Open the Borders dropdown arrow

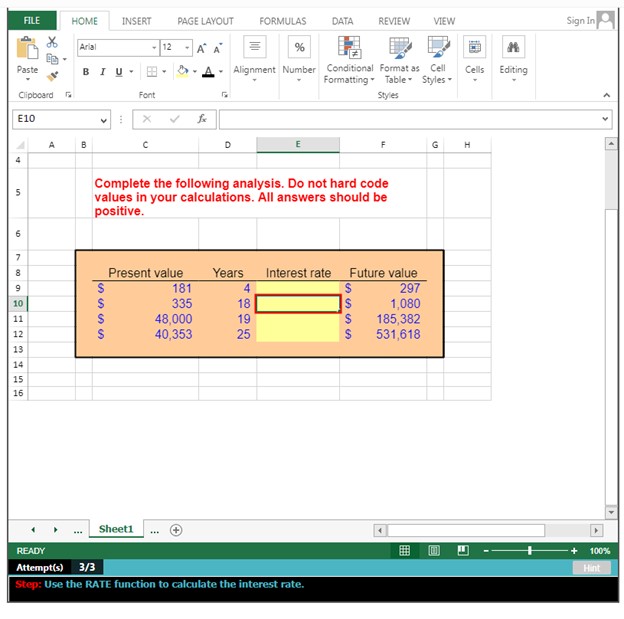(164, 72)
